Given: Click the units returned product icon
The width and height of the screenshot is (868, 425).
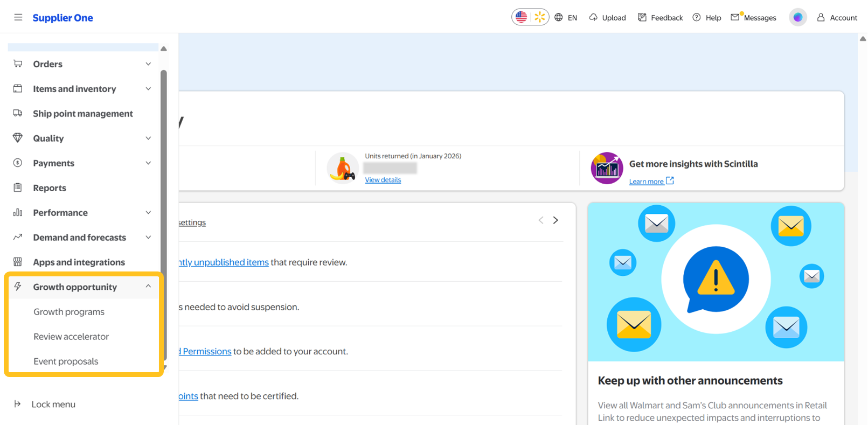Looking at the screenshot, I should 343,168.
